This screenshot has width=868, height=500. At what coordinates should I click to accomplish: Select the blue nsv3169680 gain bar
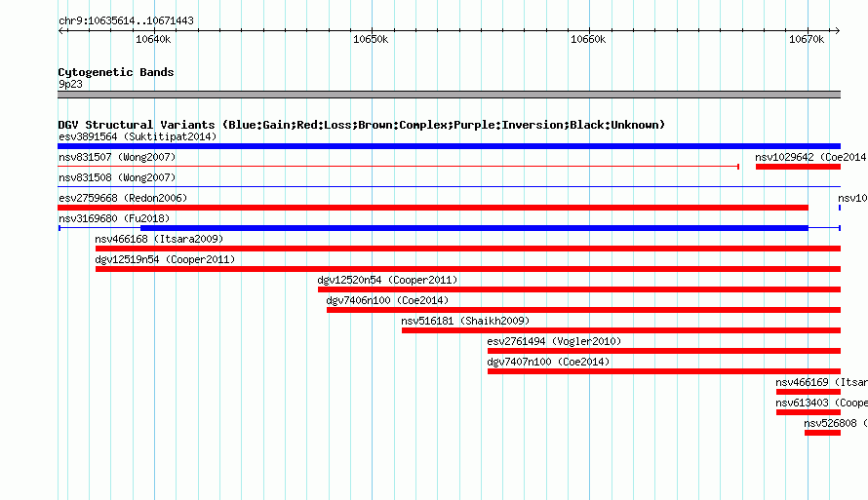click(x=474, y=228)
